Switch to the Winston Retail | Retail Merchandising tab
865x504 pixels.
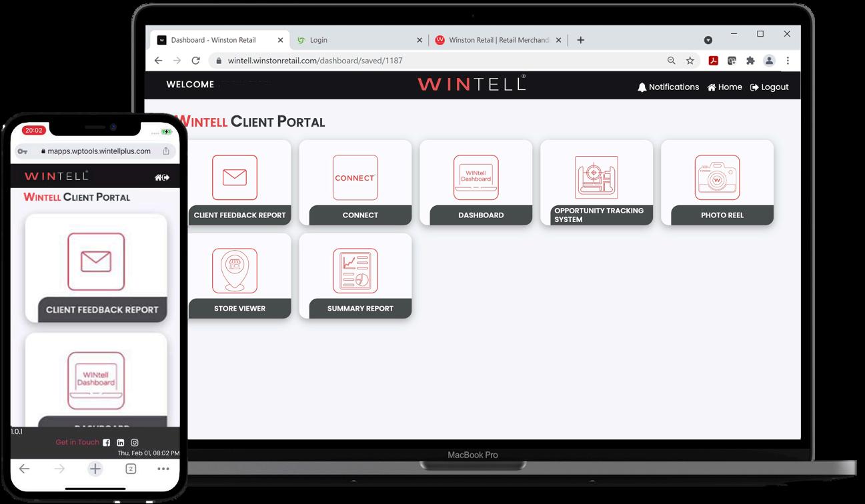point(498,40)
